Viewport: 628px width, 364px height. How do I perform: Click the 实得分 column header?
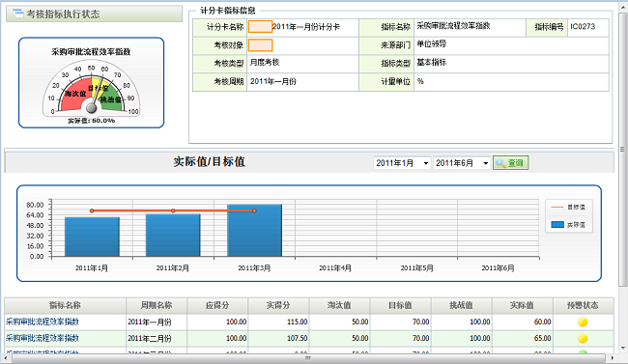click(x=278, y=305)
